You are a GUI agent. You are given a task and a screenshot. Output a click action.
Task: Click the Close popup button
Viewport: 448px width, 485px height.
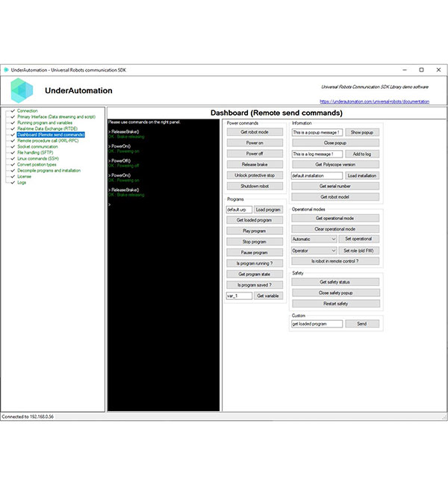[335, 143]
